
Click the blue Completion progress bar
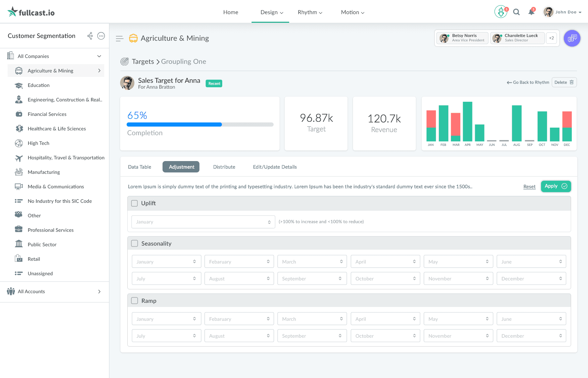pyautogui.click(x=174, y=125)
